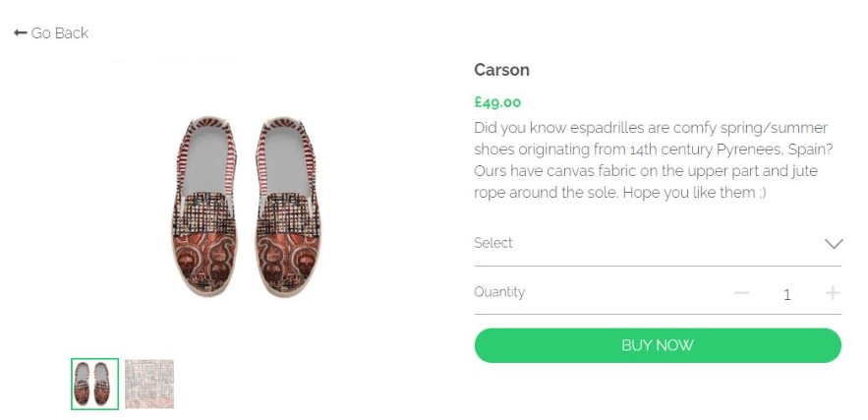The image size is (868, 420).
Task: Open the Select dropdown label
Action: [493, 243]
